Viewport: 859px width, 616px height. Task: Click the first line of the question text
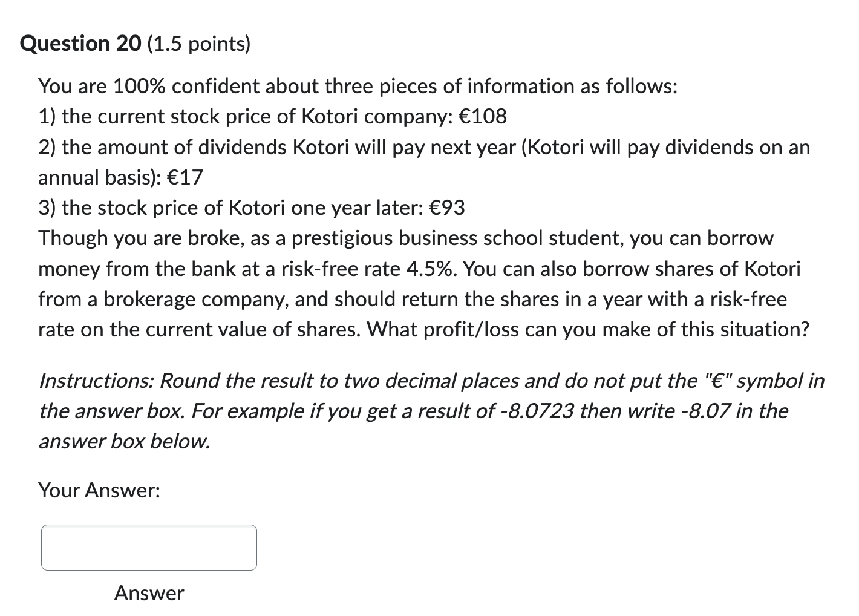(x=357, y=85)
